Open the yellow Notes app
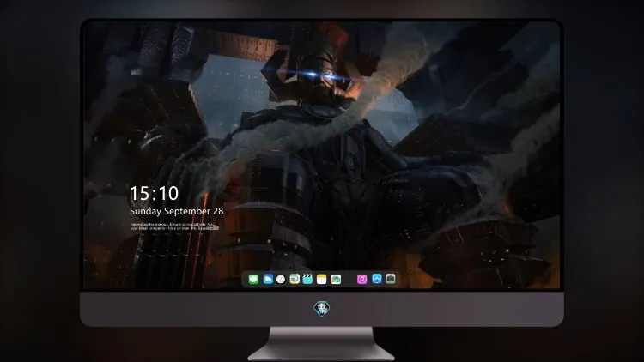 322,279
